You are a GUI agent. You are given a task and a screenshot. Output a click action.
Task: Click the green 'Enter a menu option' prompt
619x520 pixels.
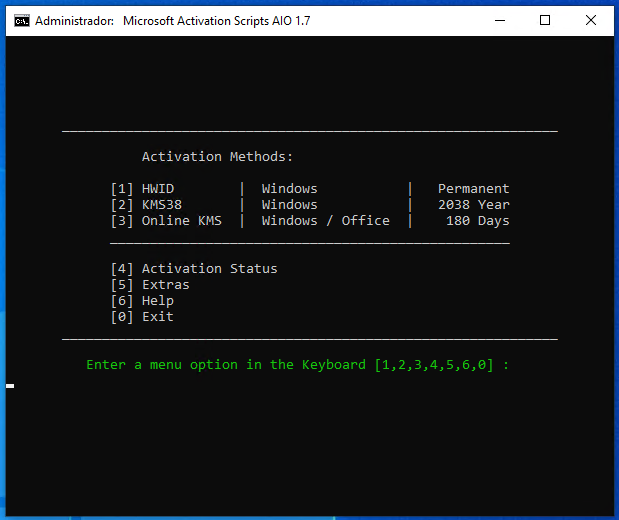[297, 365]
